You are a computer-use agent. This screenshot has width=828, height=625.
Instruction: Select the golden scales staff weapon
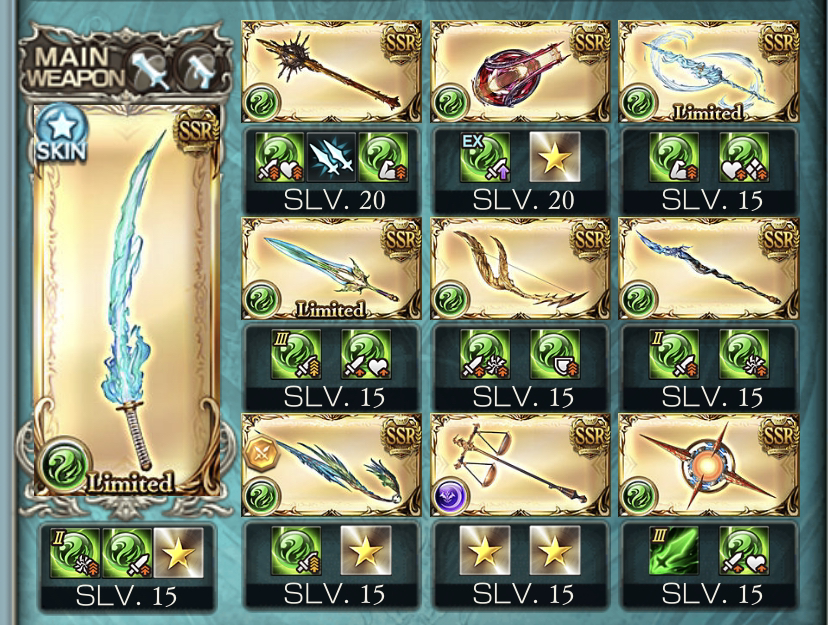coord(520,465)
